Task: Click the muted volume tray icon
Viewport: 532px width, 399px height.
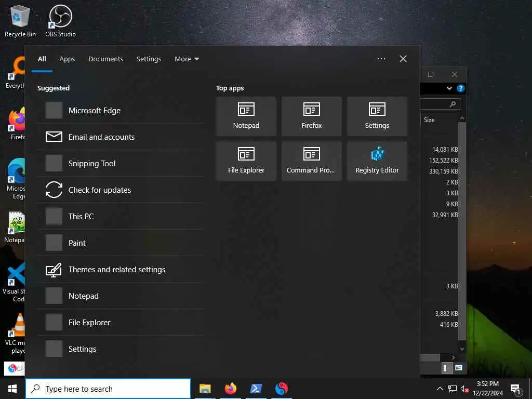Action: point(464,389)
